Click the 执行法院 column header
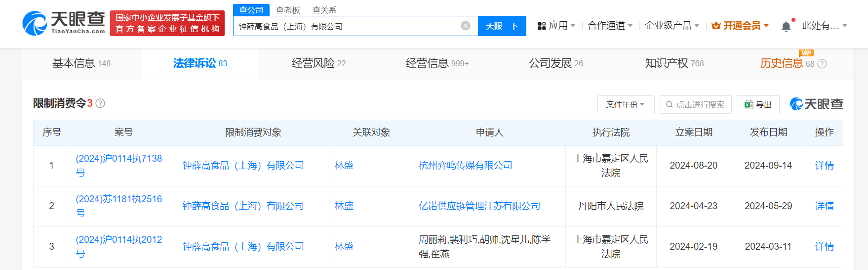This screenshot has width=868, height=270. pos(611,133)
